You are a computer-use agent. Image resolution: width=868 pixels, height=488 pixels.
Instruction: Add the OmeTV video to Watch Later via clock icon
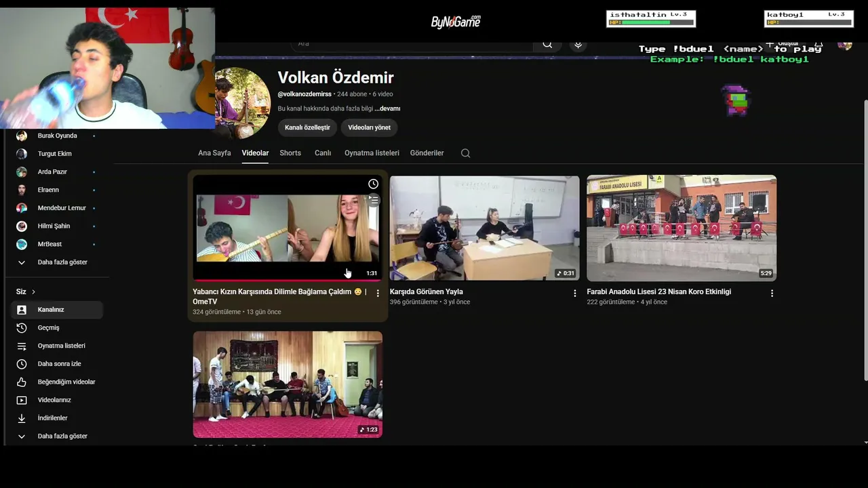(x=373, y=184)
